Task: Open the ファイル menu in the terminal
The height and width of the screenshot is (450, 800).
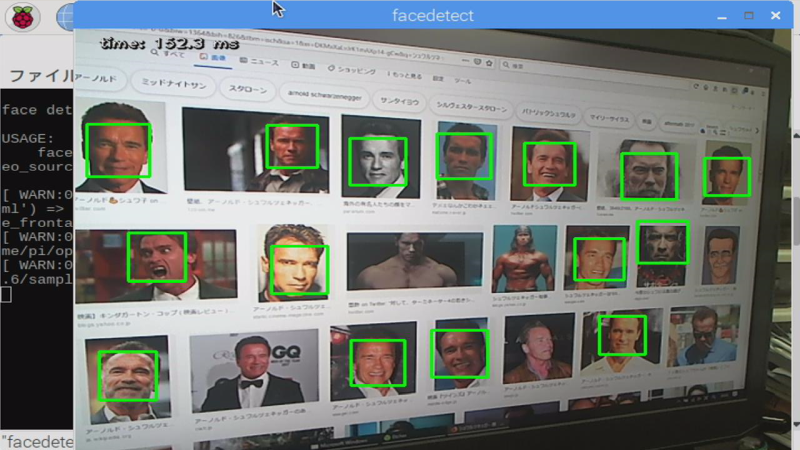Action: click(x=41, y=77)
